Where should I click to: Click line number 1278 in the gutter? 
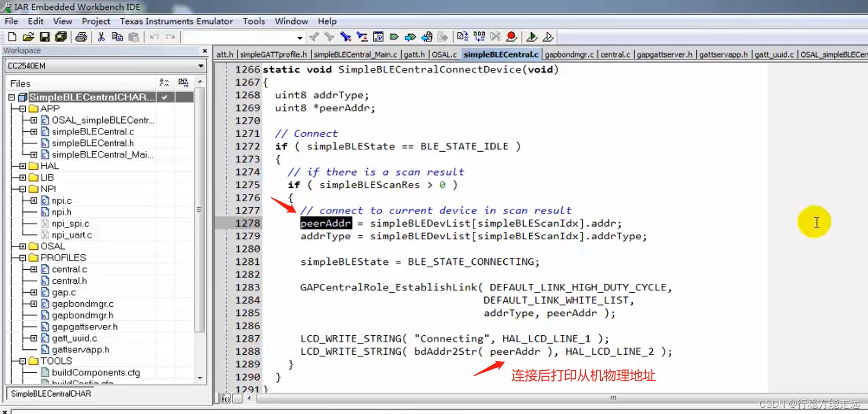coord(248,224)
